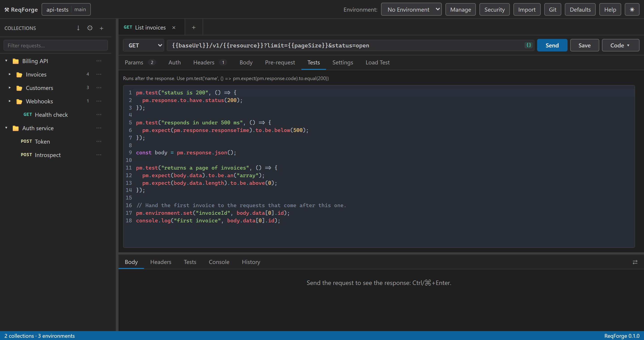Open more options for Webhooks folder
This screenshot has width=644, height=340.
pos(99,101)
